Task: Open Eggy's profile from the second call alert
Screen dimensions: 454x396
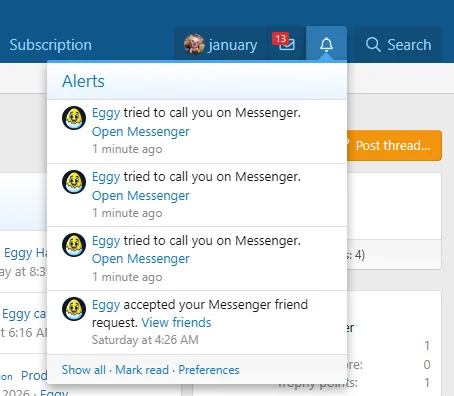Action: pyautogui.click(x=106, y=177)
